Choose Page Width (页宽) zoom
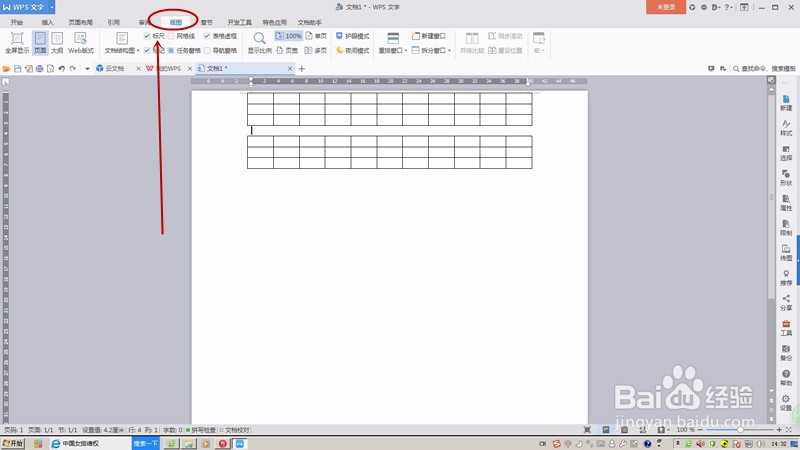This screenshot has height=450, width=800. pyautogui.click(x=287, y=51)
